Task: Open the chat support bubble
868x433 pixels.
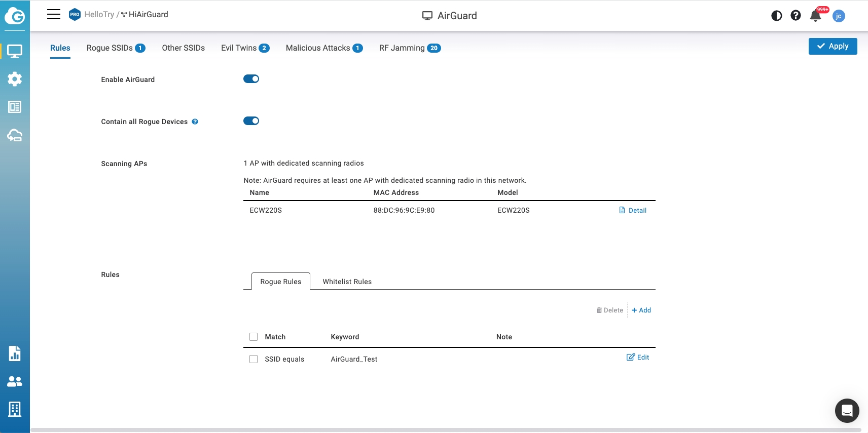Action: [x=847, y=411]
